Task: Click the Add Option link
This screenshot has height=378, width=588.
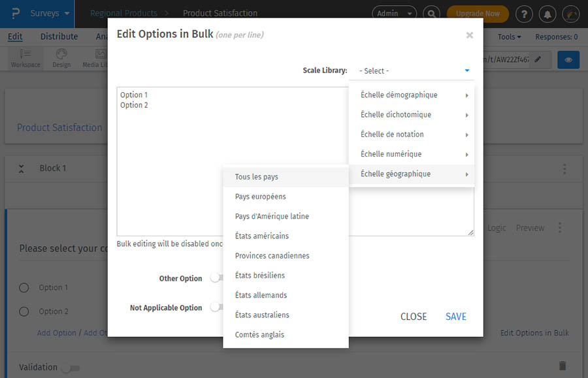Action: pyautogui.click(x=56, y=332)
